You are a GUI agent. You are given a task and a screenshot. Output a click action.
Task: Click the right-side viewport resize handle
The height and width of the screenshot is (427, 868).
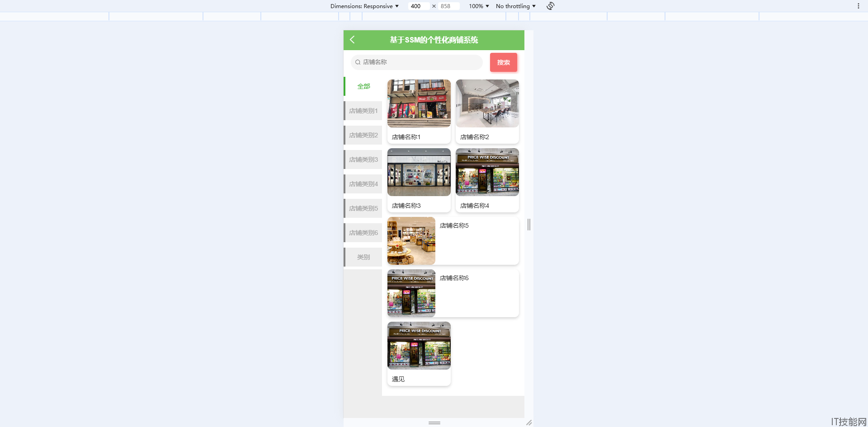[x=529, y=224]
